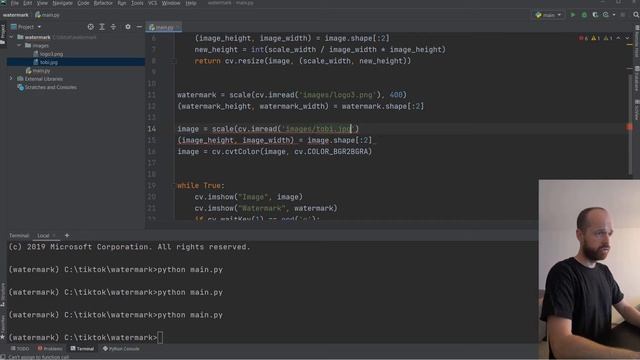The width and height of the screenshot is (640, 360).
Task: Open the Favorites vertical tool tab
Action: pos(3,327)
